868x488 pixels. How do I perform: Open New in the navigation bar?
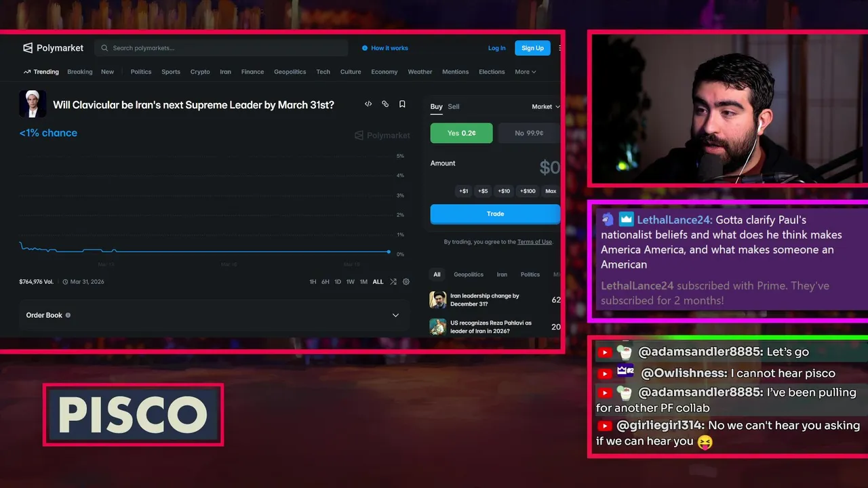[107, 72]
